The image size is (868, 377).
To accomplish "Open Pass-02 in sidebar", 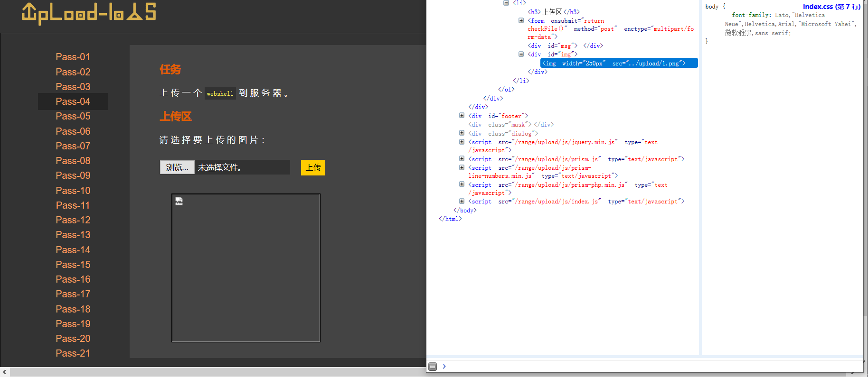I will 73,72.
